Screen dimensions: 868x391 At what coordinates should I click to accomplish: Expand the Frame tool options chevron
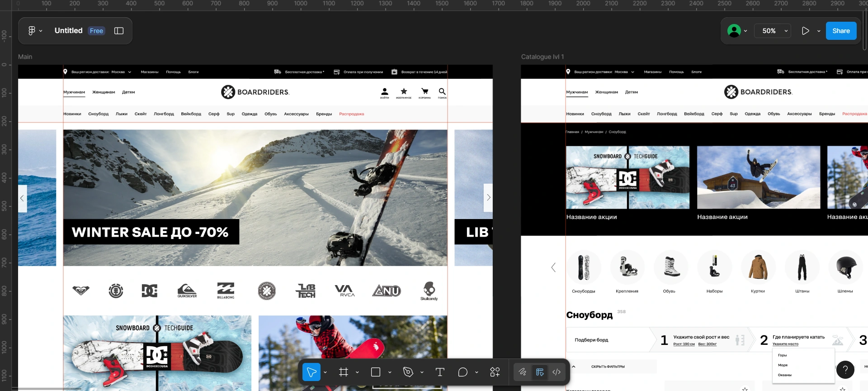point(357,372)
